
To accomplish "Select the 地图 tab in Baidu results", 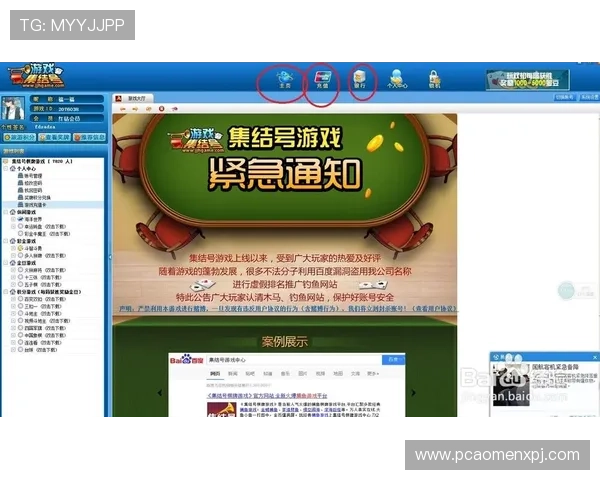I will [x=338, y=374].
